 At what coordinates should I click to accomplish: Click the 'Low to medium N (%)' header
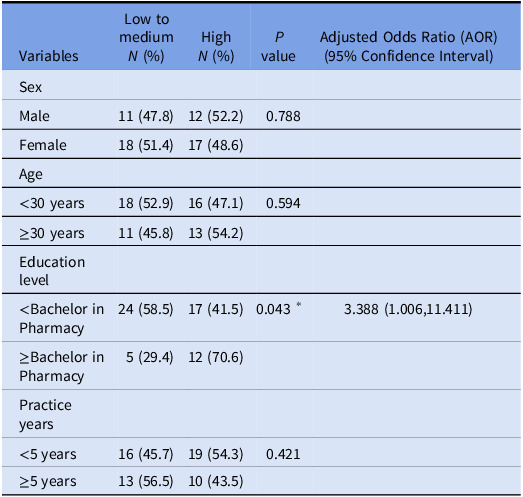tap(146, 38)
